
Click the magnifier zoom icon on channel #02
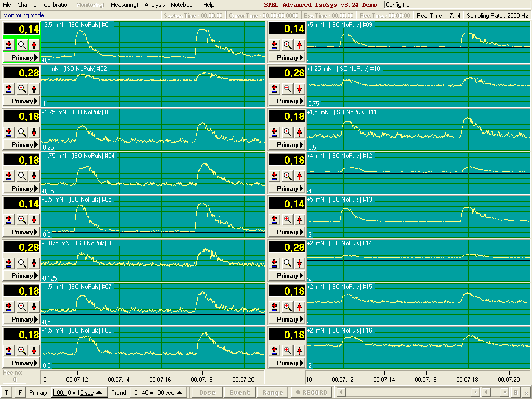pos(22,88)
